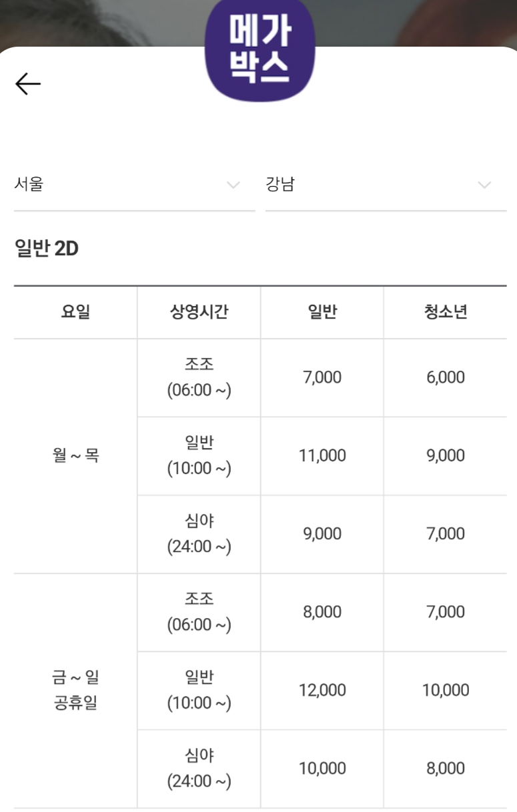Select the 요일 column header
Image resolution: width=517 pixels, height=812 pixels.
[75, 312]
